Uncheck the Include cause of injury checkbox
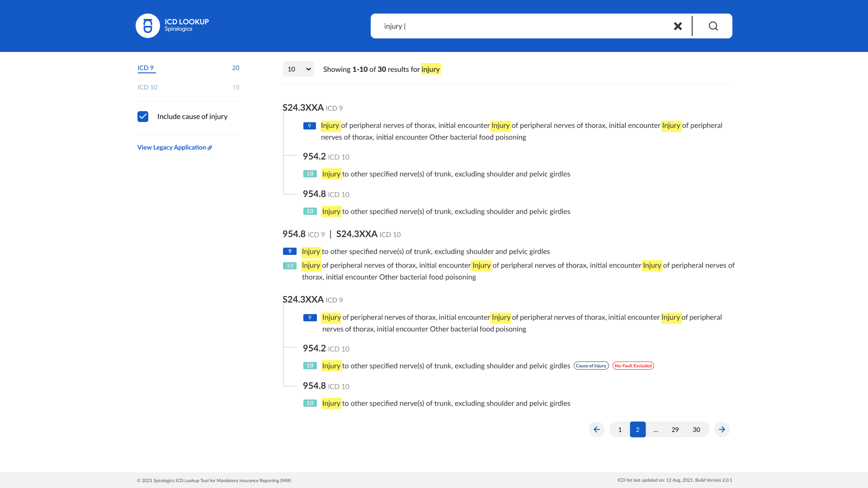This screenshot has height=488, width=868. (143, 116)
